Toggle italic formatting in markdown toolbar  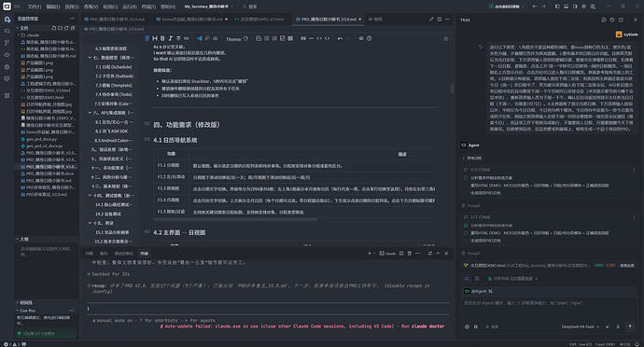click(171, 38)
